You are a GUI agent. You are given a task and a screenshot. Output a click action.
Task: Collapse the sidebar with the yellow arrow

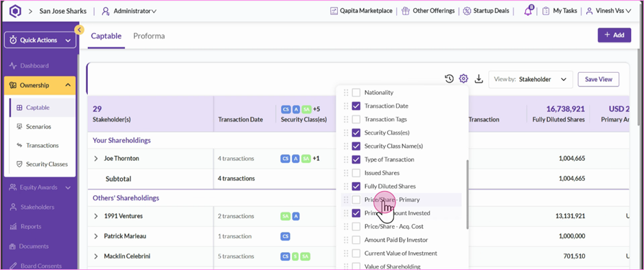[x=79, y=30]
